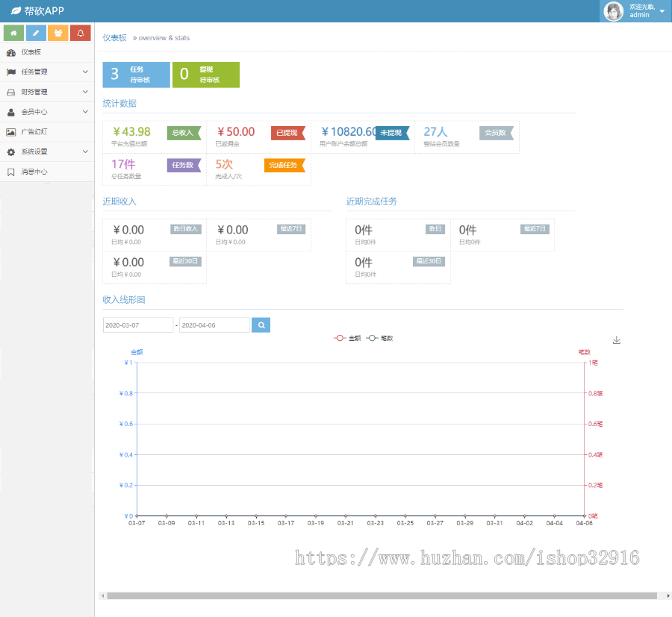Open 广告幻灯 in the sidebar
The height and width of the screenshot is (617, 672).
coord(47,132)
